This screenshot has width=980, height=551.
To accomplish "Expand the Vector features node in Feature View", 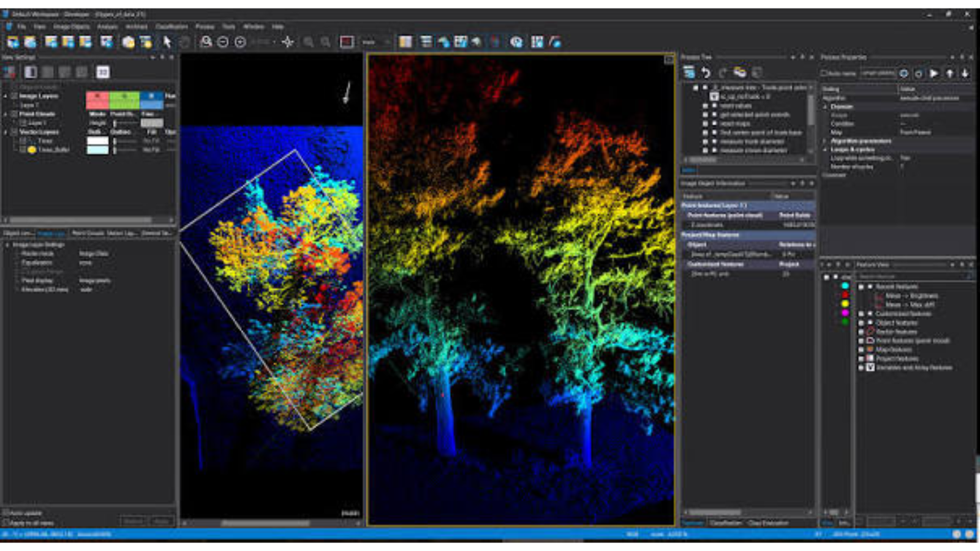I will (x=861, y=332).
